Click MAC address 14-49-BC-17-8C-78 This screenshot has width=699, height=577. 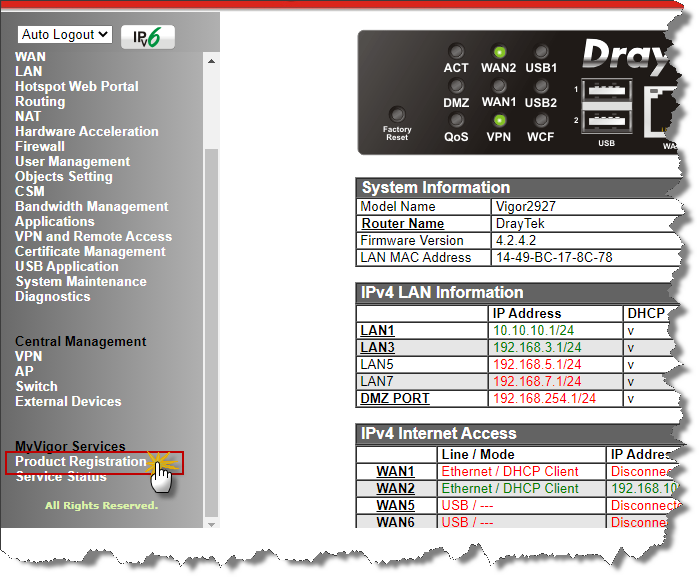(554, 257)
